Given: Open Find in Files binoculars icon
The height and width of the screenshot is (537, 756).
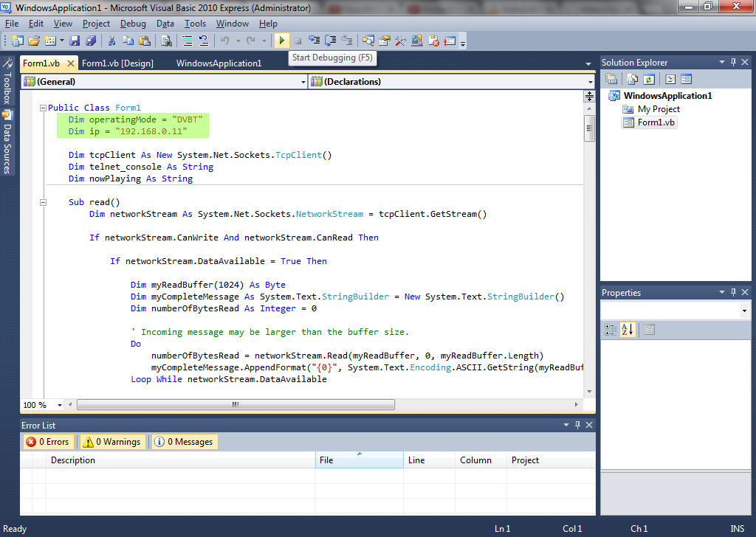Looking at the screenshot, I should coord(166,41).
